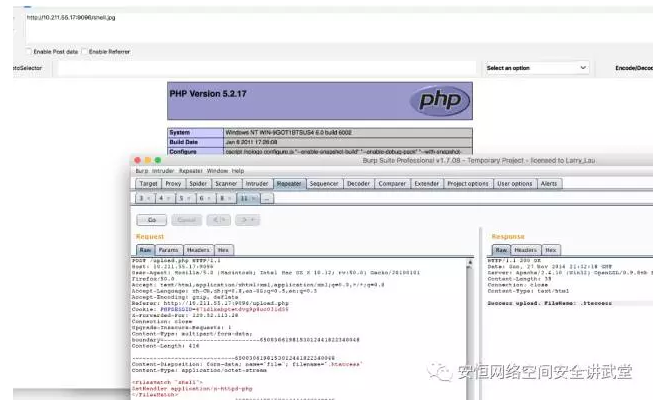The image size is (671, 420).
Task: Switch to the Comparer tab
Action: (392, 184)
